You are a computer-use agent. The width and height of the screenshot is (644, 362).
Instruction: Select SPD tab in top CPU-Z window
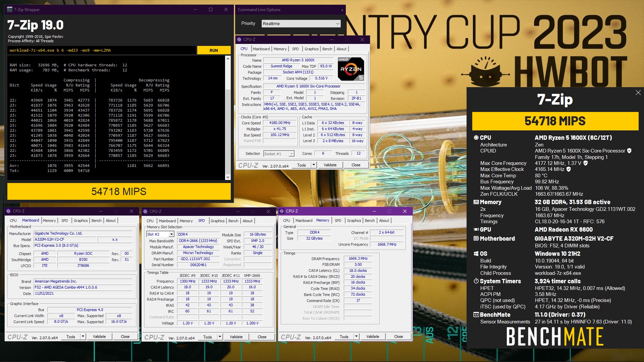pos(295,49)
